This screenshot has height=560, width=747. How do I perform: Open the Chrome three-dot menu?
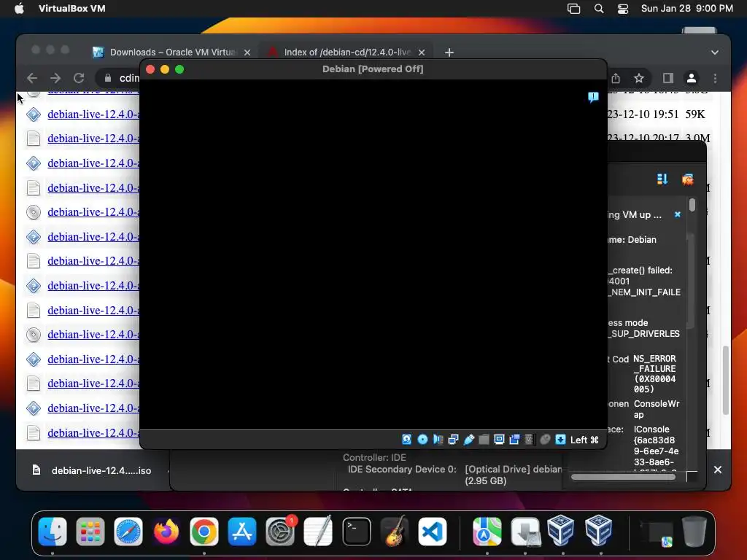click(x=715, y=78)
